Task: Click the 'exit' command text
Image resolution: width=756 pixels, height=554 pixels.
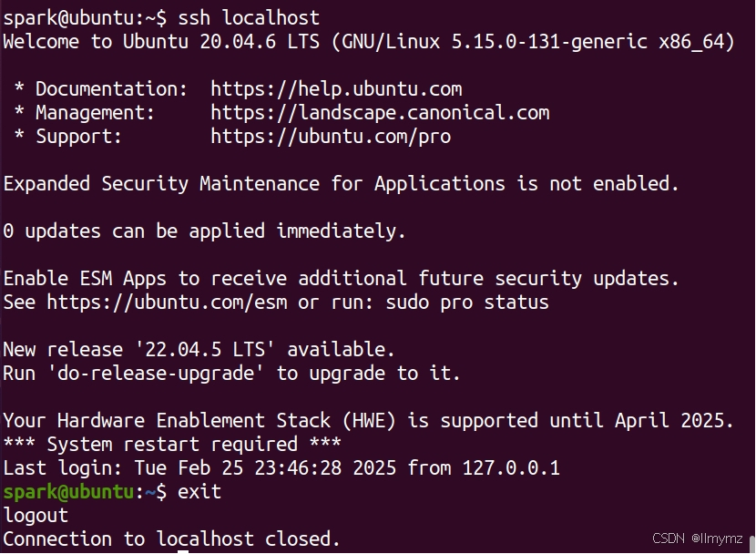Action: 199,492
